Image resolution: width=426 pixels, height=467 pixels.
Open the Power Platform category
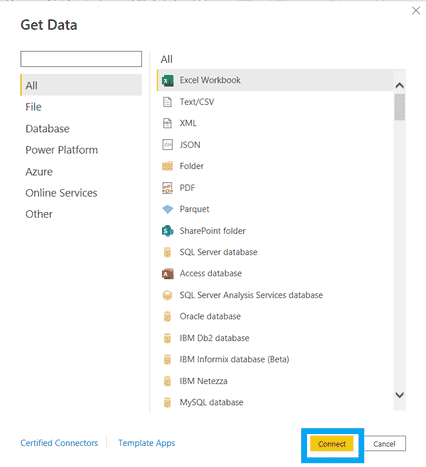coord(62,150)
